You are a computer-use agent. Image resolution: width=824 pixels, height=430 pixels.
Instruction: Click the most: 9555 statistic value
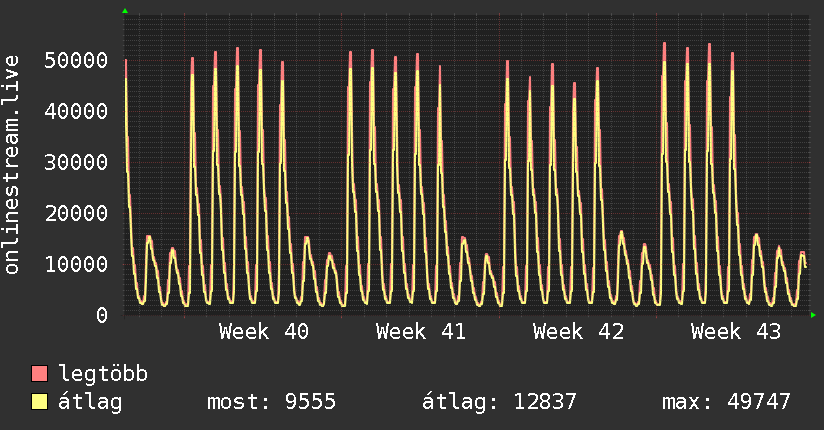coord(271,402)
